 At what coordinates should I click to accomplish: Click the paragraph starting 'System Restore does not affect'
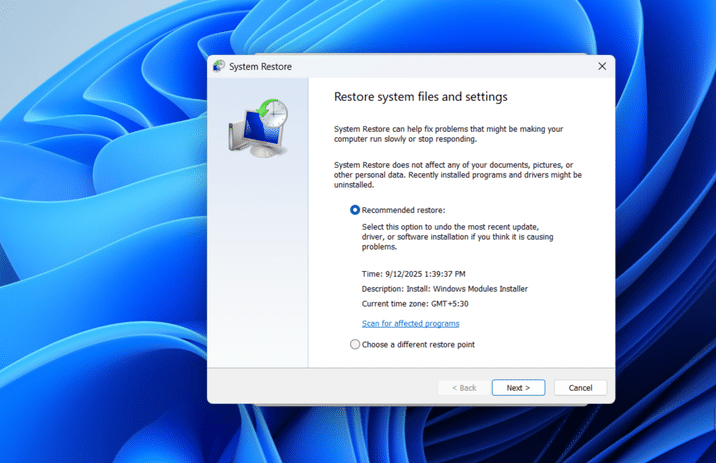point(458,175)
